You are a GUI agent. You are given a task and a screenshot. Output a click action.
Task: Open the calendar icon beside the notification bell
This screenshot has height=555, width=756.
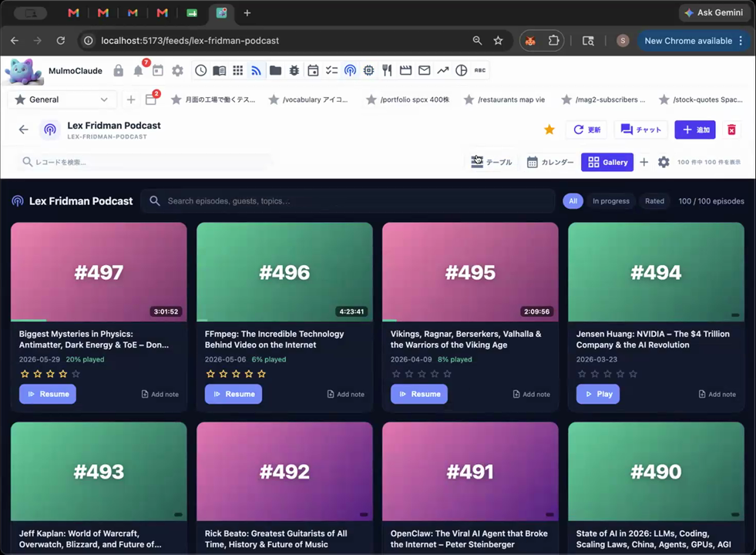click(158, 71)
